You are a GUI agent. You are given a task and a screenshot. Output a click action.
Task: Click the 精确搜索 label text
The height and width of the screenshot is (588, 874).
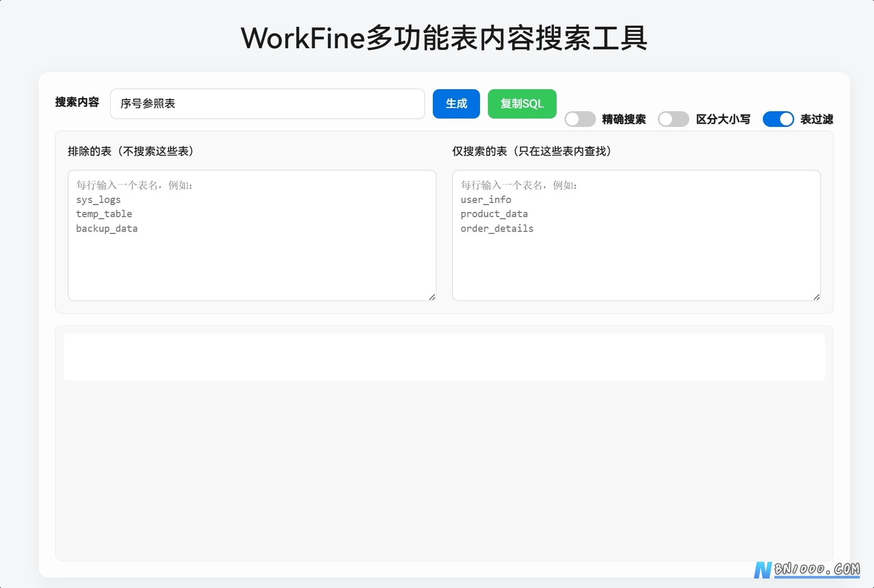coord(624,119)
